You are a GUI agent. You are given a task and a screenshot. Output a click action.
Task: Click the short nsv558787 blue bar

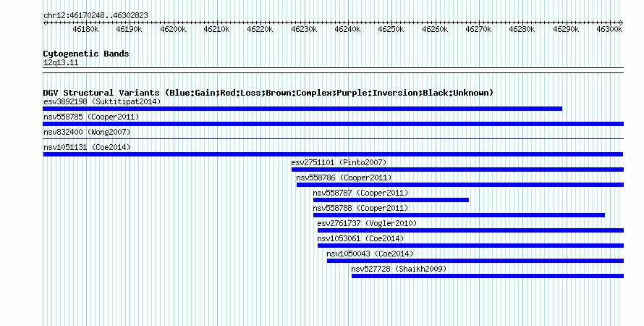coord(391,200)
